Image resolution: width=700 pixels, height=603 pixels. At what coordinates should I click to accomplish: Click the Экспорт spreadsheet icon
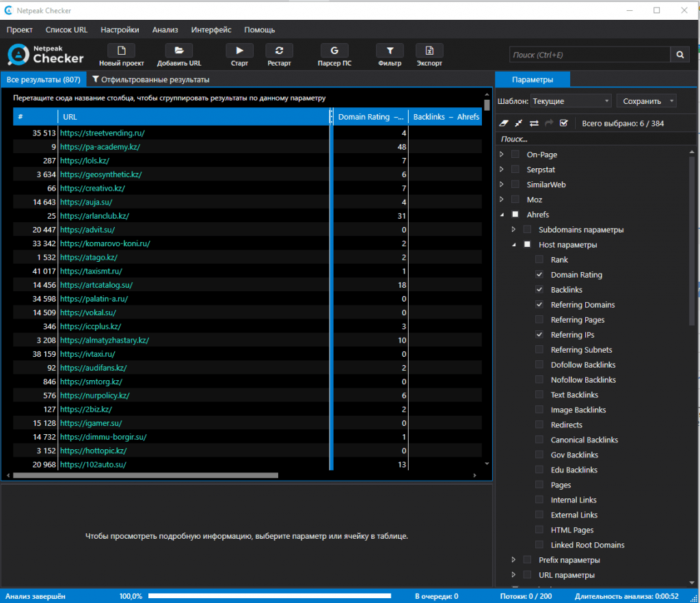point(429,51)
